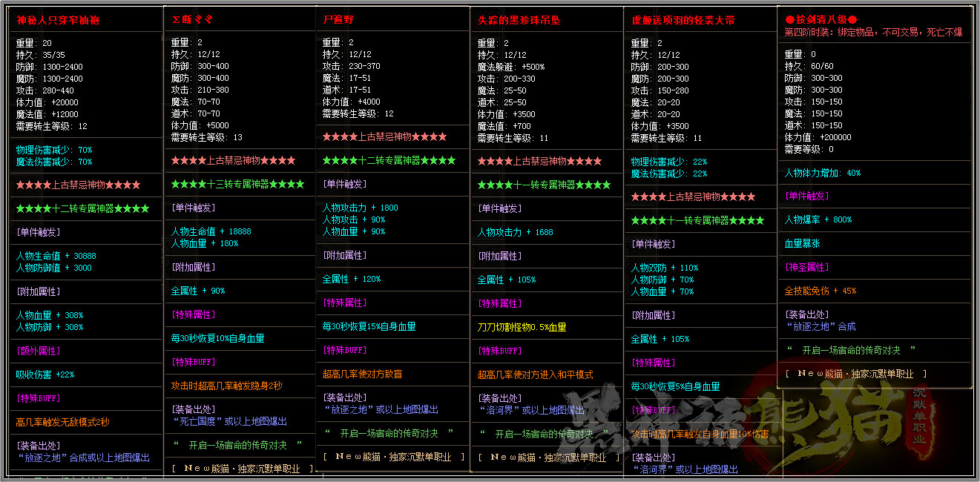
Task: Click the green star 十三转专属神器 line
Action: pyautogui.click(x=237, y=184)
